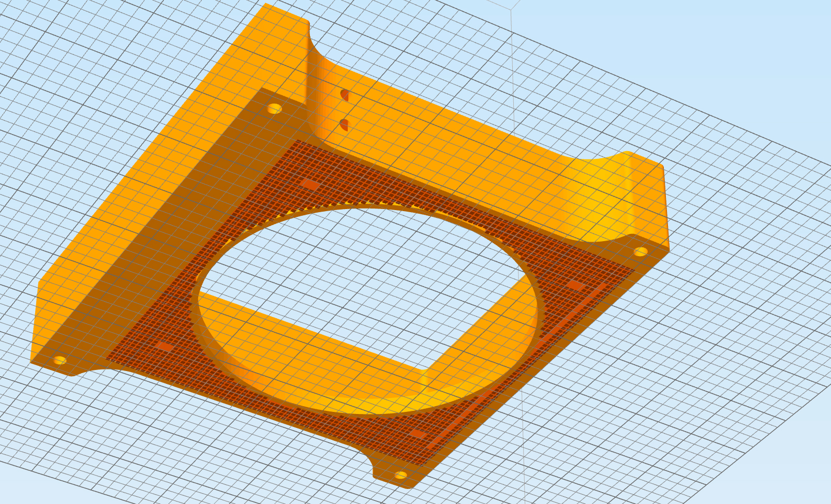The width and height of the screenshot is (831, 504).
Task: Click the screw hole on the far left corner
Action: (60, 360)
